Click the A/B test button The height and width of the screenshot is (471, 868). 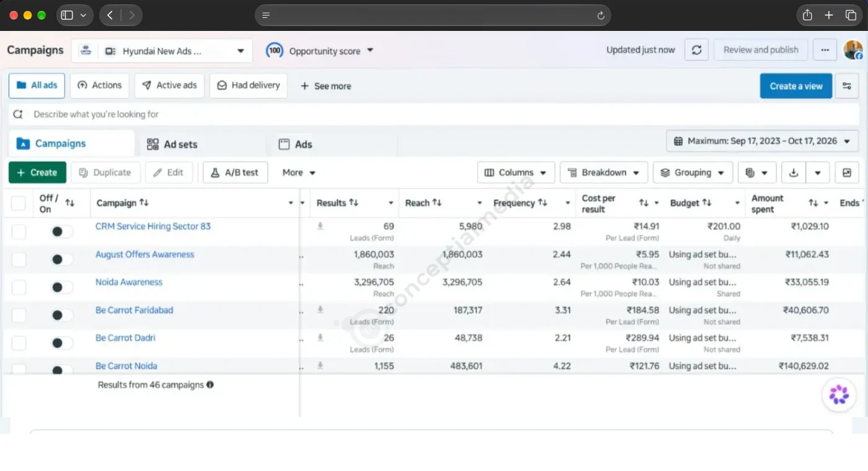click(x=235, y=172)
